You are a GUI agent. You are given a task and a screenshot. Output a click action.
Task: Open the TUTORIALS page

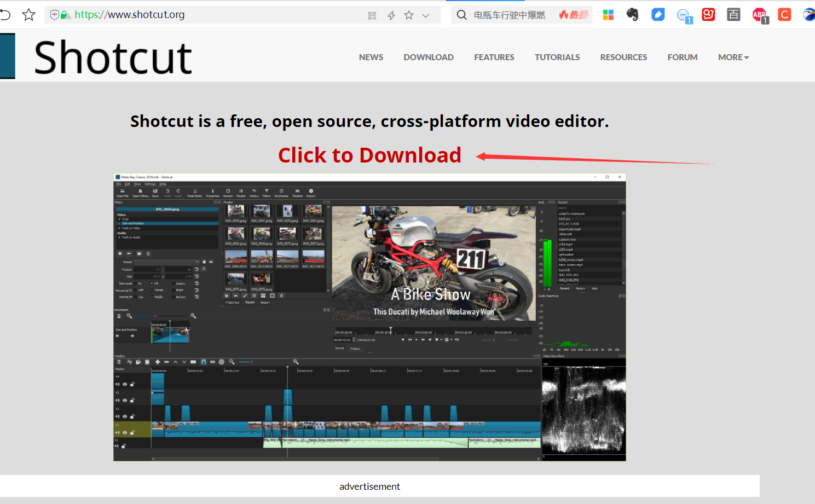pos(557,57)
